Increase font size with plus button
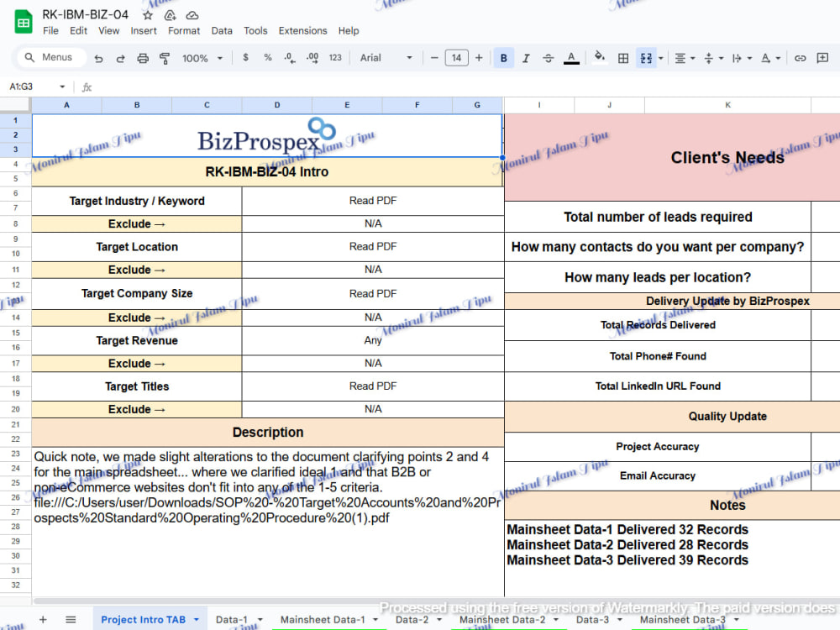 pyautogui.click(x=479, y=57)
